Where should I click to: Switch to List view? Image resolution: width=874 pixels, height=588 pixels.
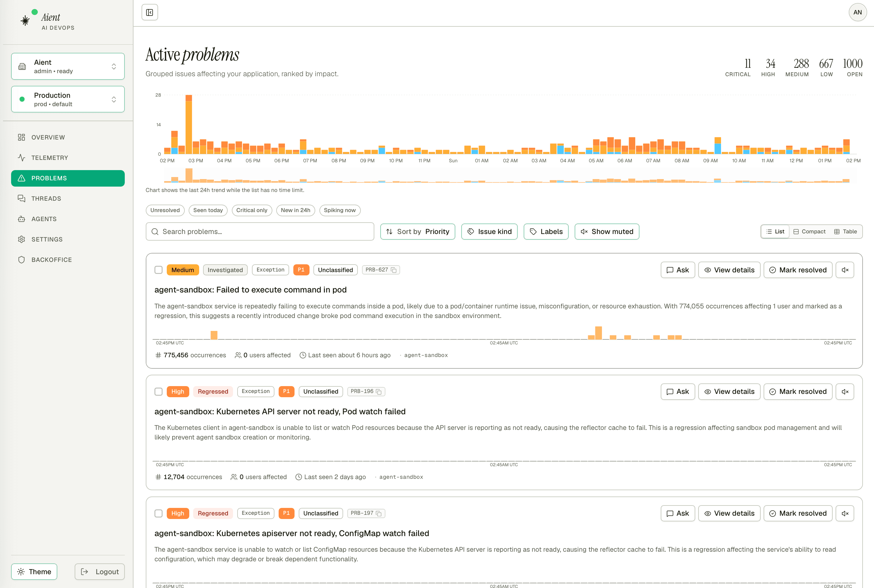775,232
